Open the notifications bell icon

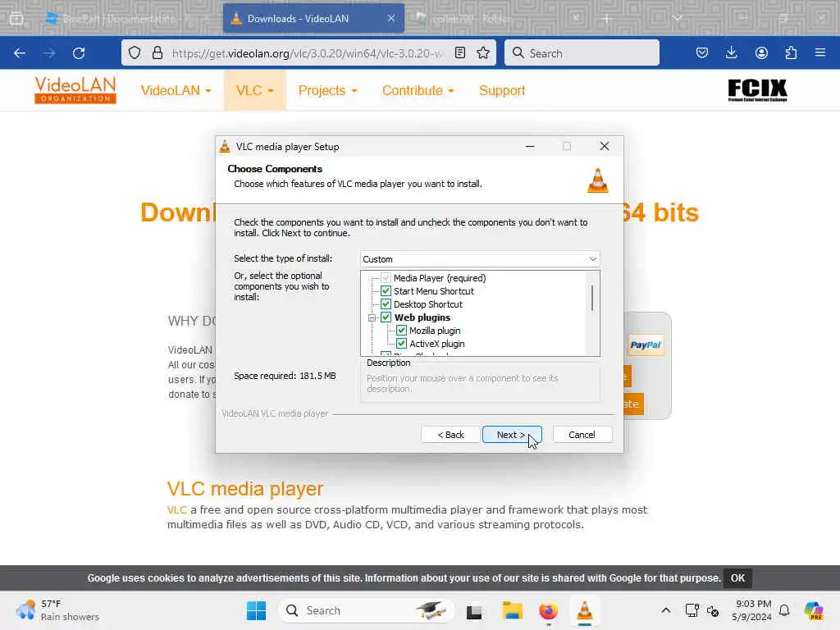pyautogui.click(x=784, y=610)
